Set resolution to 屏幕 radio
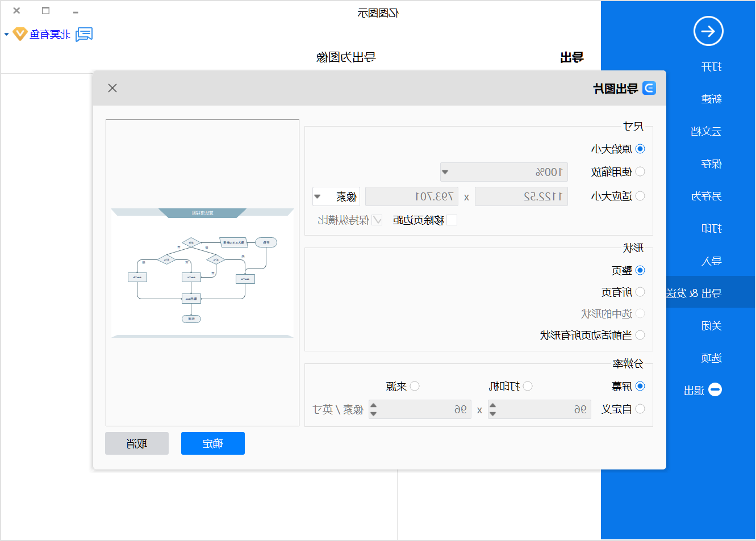Image resolution: width=756 pixels, height=541 pixels. (640, 386)
